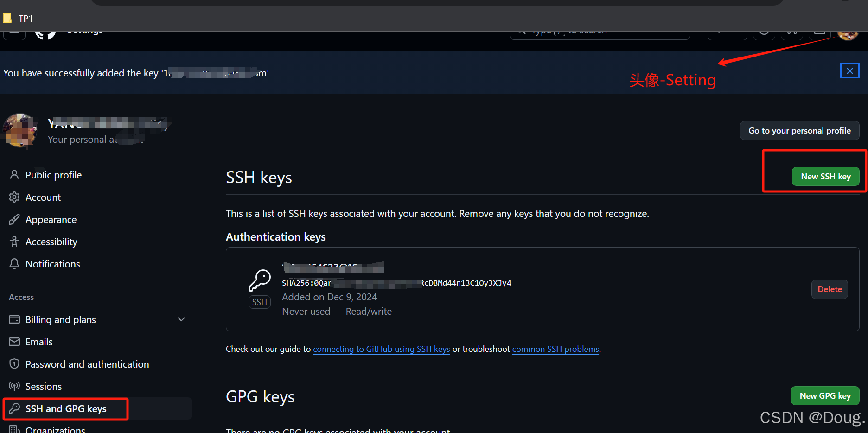This screenshot has width=868, height=433.
Task: Click the Account gear icon in the sidebar
Action: click(x=14, y=197)
